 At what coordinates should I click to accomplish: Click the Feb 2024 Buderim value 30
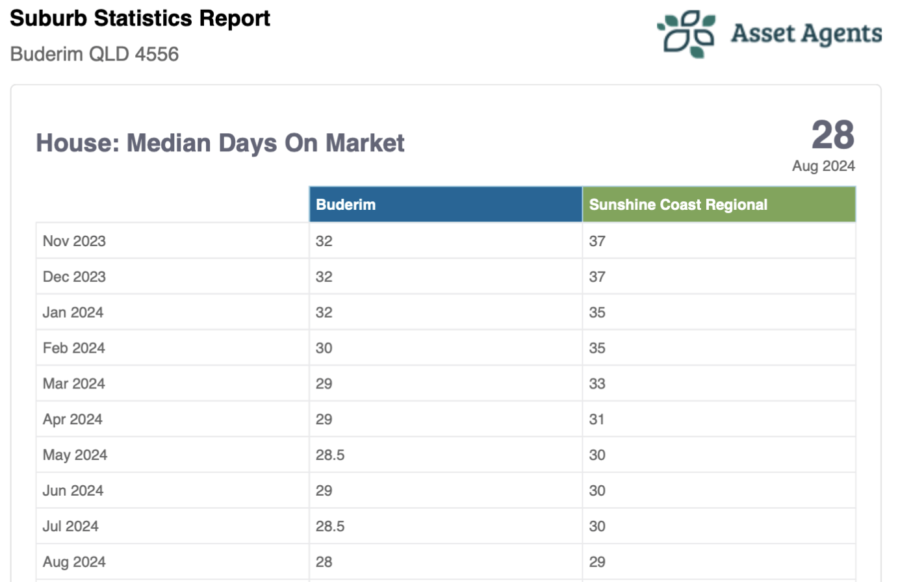(x=324, y=348)
